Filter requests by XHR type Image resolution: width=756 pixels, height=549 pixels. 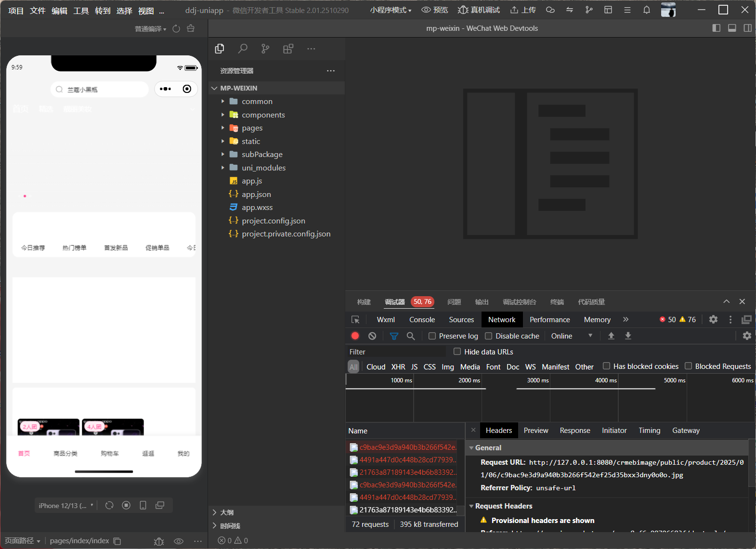tap(398, 366)
